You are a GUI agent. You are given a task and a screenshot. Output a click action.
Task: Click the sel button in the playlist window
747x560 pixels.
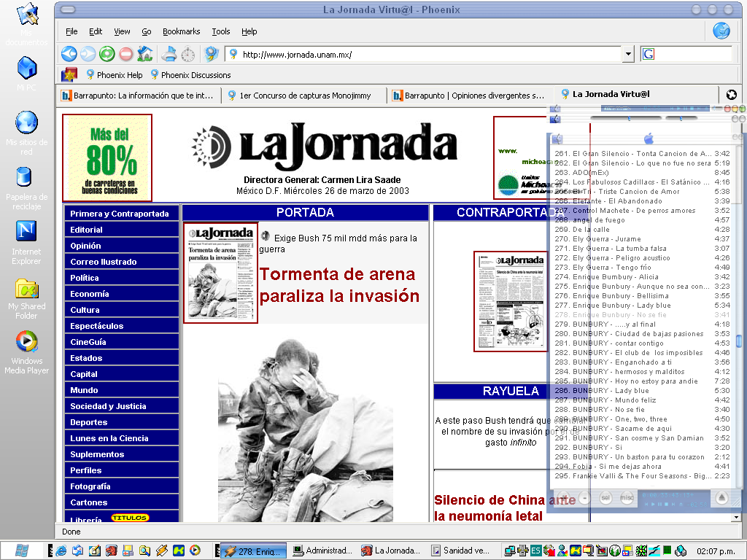605,498
